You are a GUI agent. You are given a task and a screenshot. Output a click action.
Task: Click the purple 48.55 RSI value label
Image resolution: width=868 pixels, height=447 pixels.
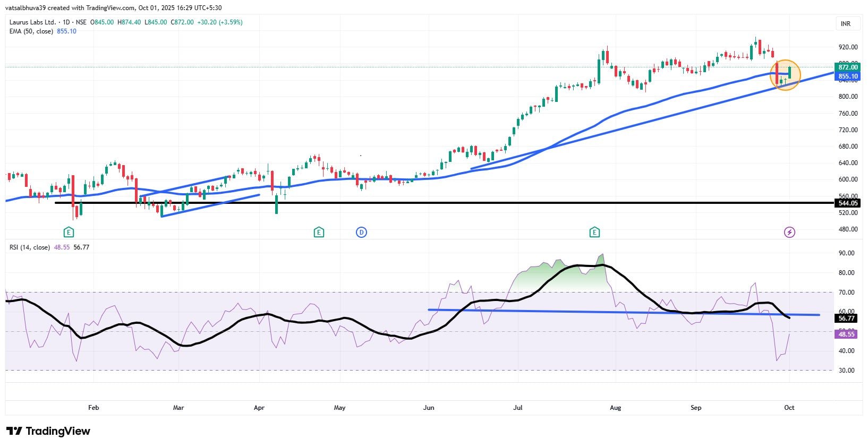coord(846,334)
